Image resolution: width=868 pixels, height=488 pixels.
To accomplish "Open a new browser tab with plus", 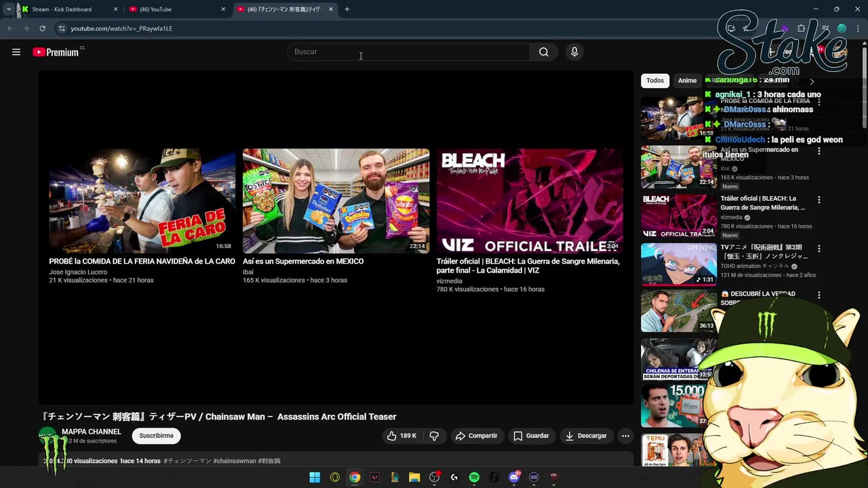I will (x=347, y=9).
